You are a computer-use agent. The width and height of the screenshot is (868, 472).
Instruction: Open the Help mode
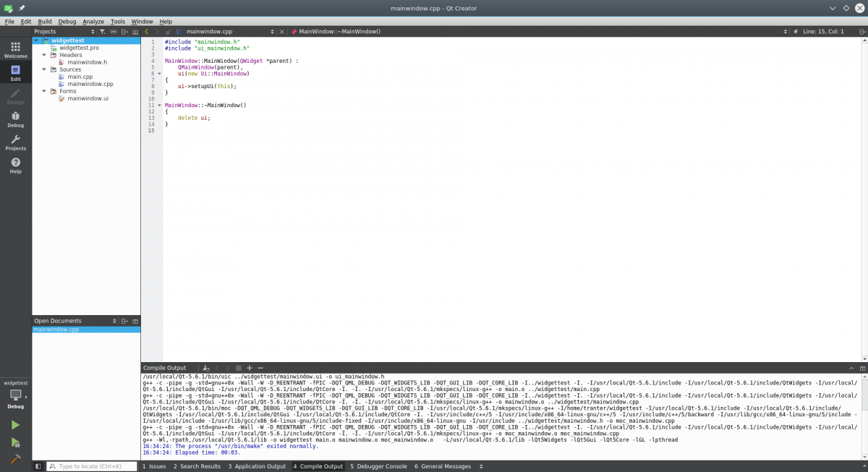pyautogui.click(x=15, y=165)
